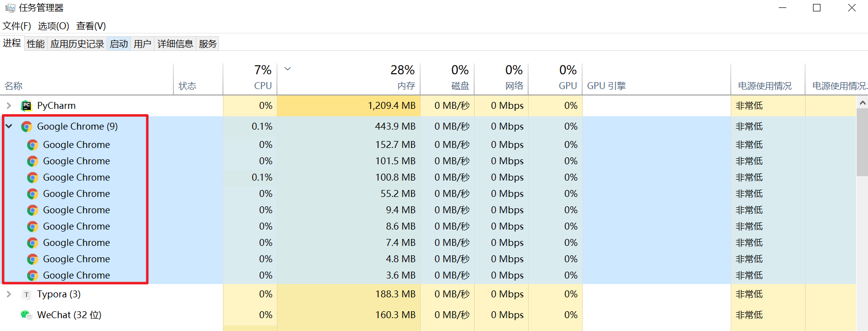Screen dimensions: 868x331
Task: Click the Google Chrome (9) group icon
Action: (27, 127)
